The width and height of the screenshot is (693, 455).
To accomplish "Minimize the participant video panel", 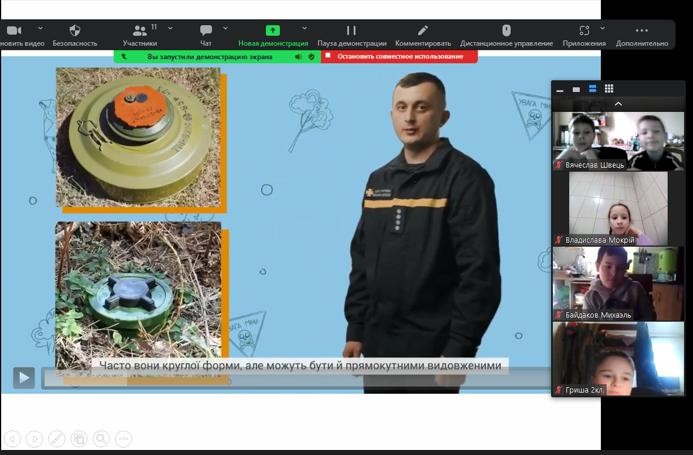I will click(560, 89).
